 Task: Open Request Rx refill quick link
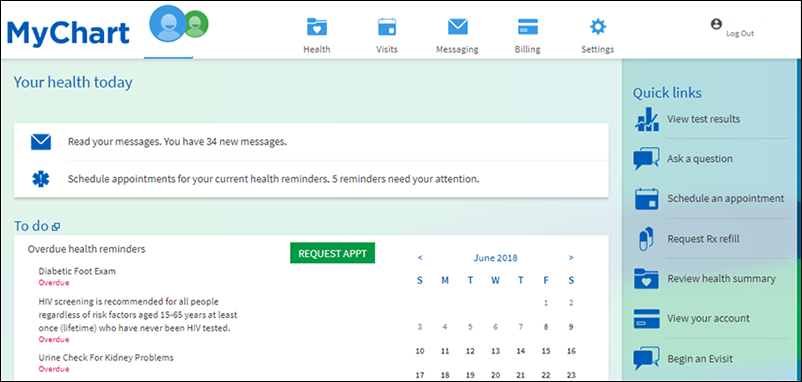coord(703,239)
